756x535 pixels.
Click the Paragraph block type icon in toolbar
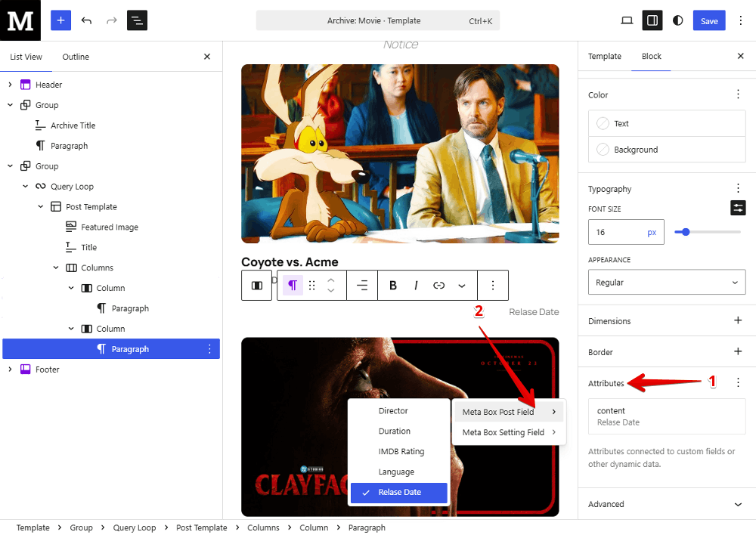(x=292, y=286)
